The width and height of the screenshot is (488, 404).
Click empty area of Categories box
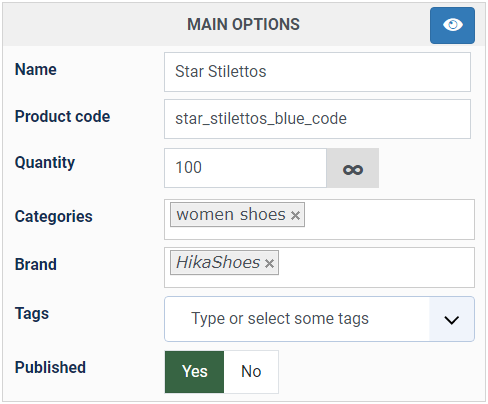tap(387, 219)
